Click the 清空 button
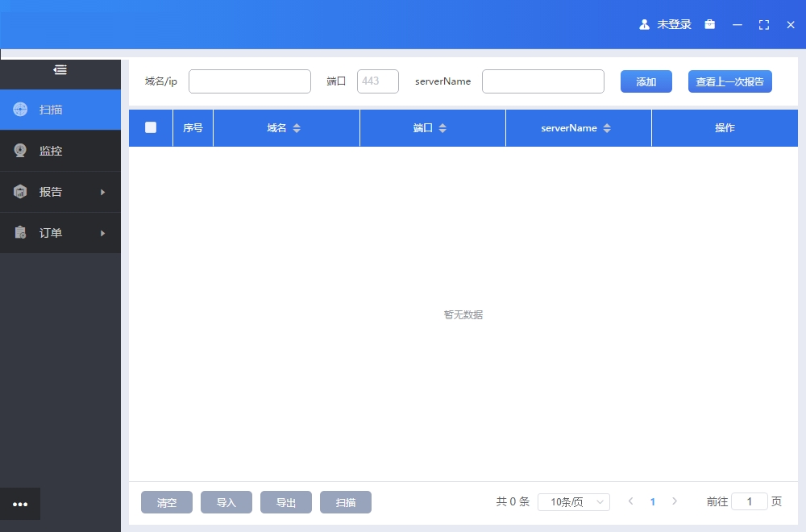806x532 pixels. tap(167, 502)
